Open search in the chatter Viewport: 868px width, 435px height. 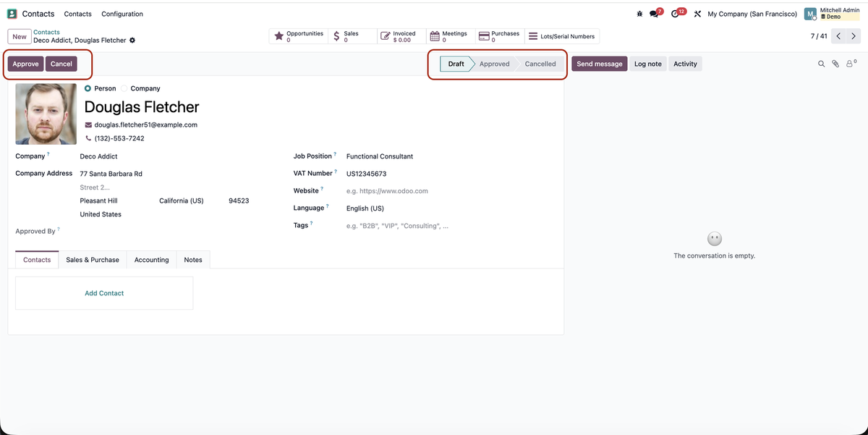(821, 63)
